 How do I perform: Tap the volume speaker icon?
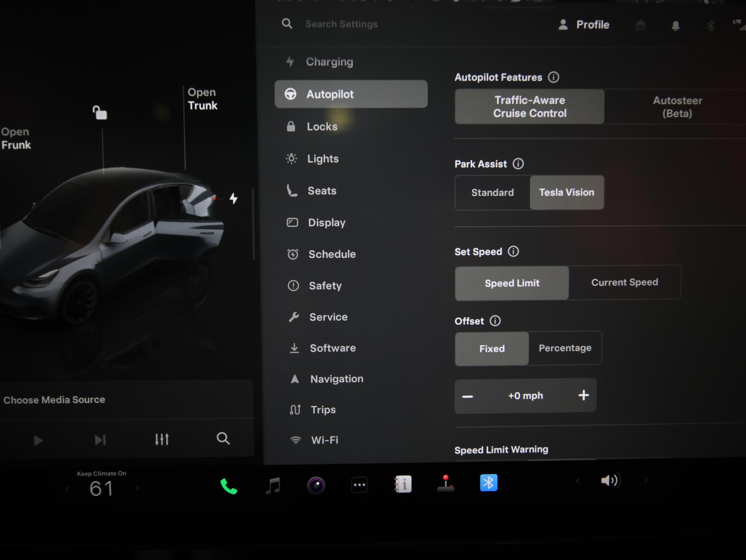[x=610, y=480]
